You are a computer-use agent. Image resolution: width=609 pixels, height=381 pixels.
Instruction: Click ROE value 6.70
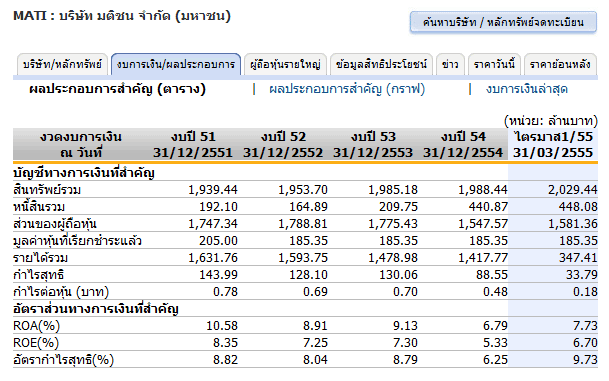pos(585,343)
